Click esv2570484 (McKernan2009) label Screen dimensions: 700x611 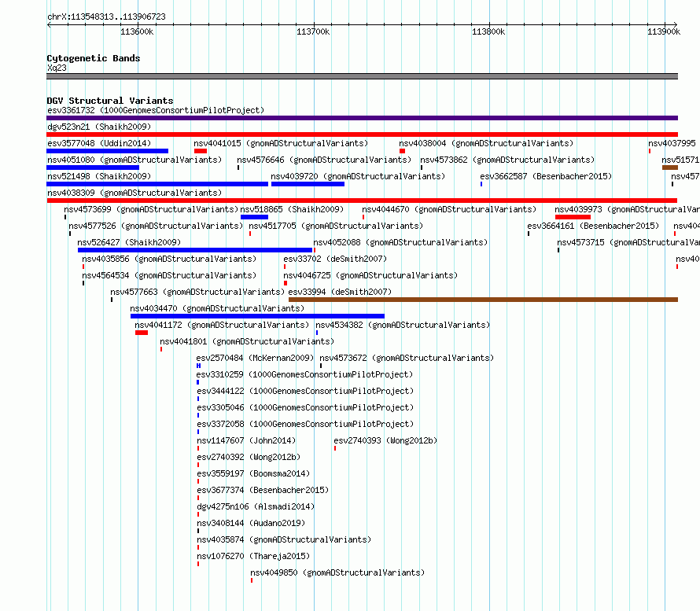click(255, 358)
